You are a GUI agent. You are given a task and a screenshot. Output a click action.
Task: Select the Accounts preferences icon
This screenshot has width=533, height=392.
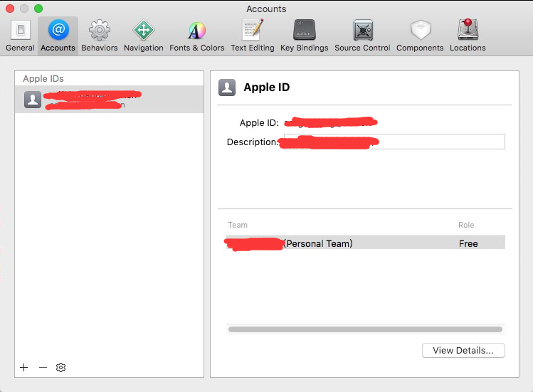[x=58, y=36]
